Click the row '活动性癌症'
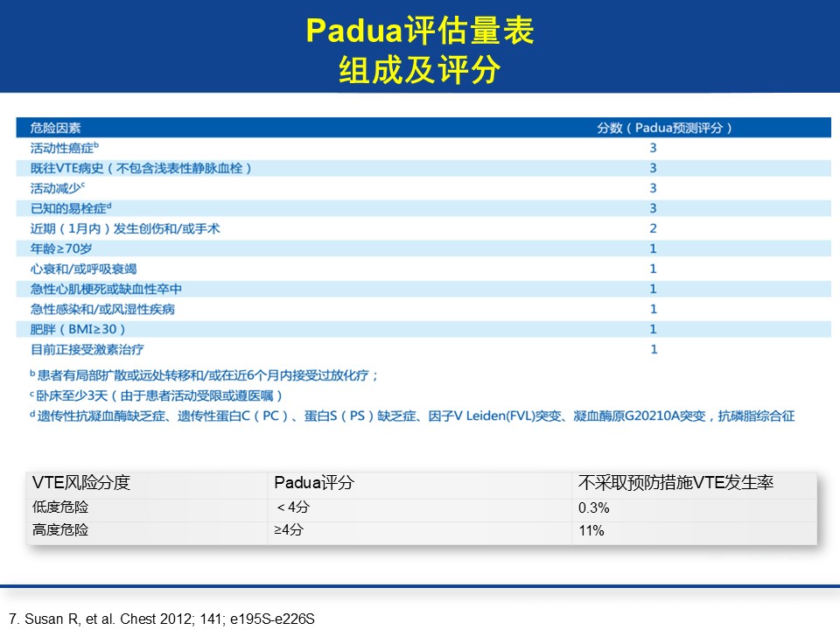The width and height of the screenshot is (840, 630). click(x=423, y=148)
